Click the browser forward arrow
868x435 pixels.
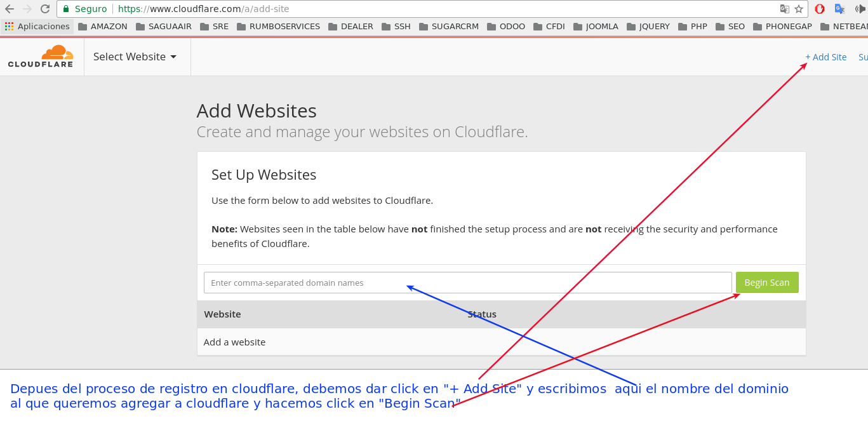(x=27, y=9)
